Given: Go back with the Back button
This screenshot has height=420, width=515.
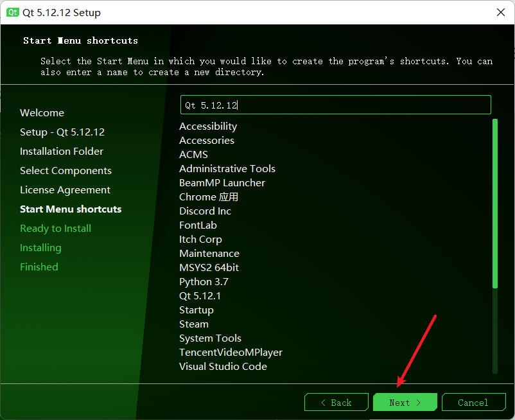Looking at the screenshot, I should (x=336, y=402).
